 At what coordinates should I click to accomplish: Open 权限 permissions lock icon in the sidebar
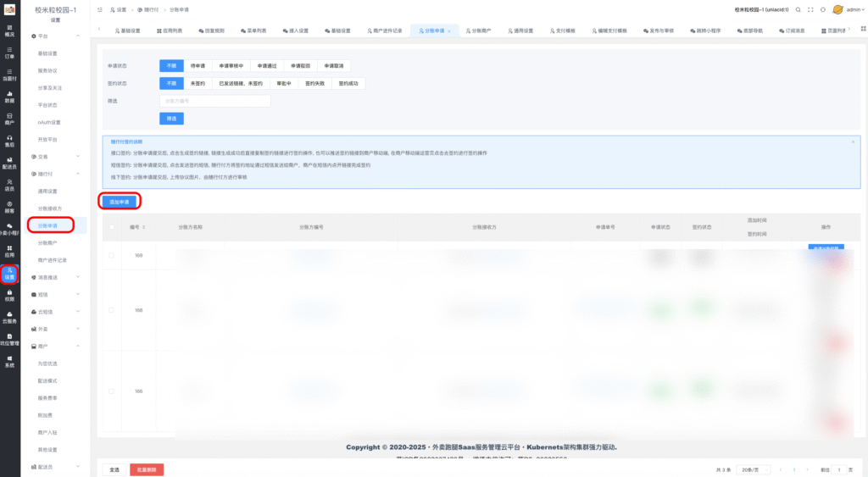9,296
